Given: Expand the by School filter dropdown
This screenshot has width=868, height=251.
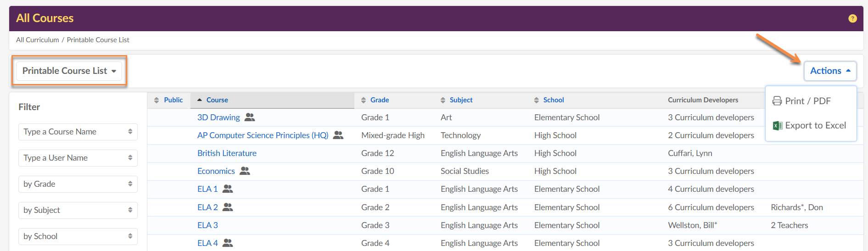Looking at the screenshot, I should pyautogui.click(x=78, y=236).
